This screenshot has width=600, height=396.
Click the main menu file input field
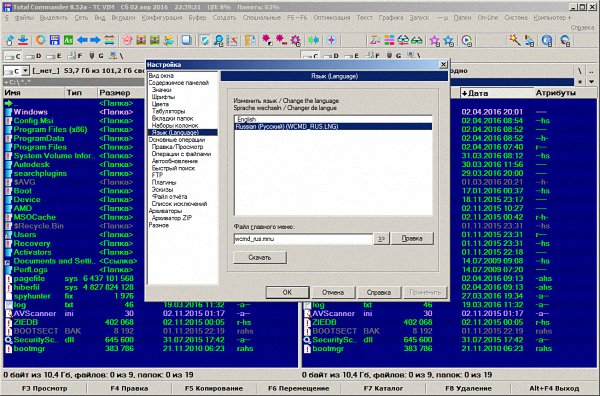pyautogui.click(x=303, y=239)
